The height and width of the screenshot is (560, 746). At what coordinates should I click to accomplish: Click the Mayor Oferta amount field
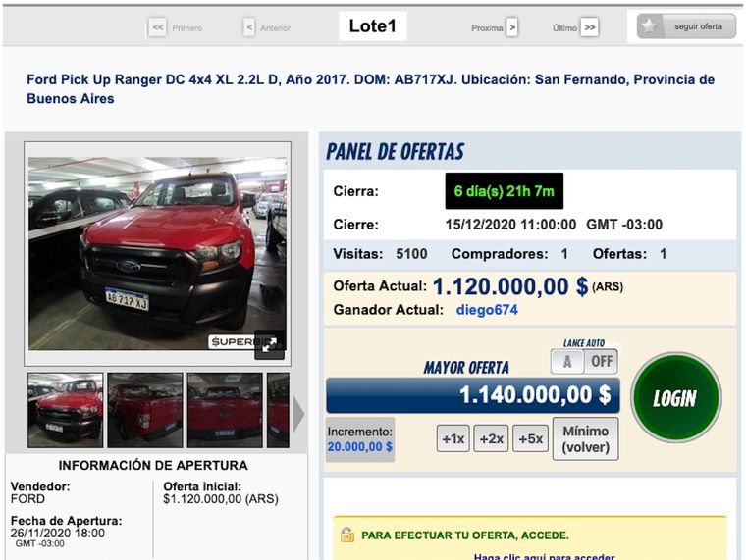[472, 395]
